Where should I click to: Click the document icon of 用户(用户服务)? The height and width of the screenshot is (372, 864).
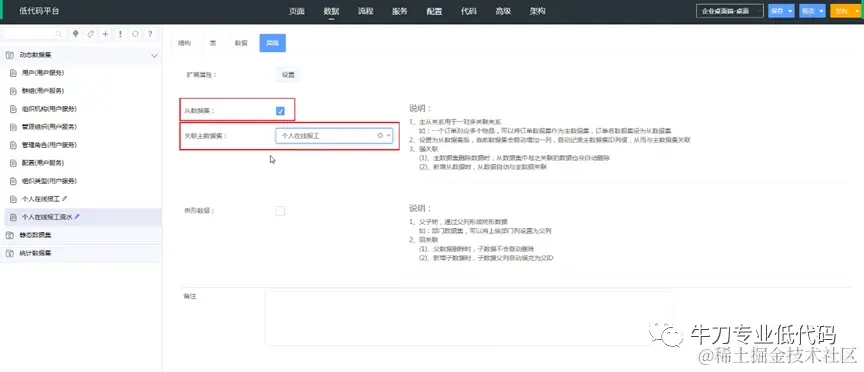point(13,73)
